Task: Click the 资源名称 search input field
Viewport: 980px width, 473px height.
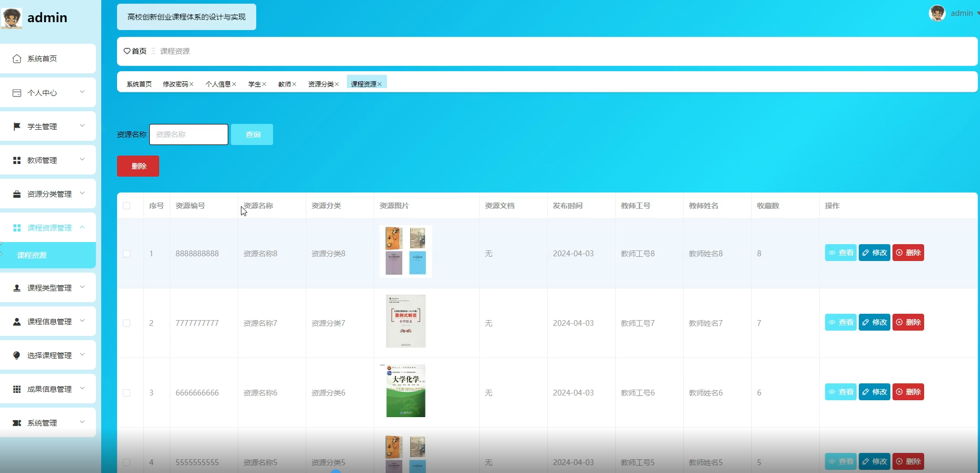Action: 189,134
